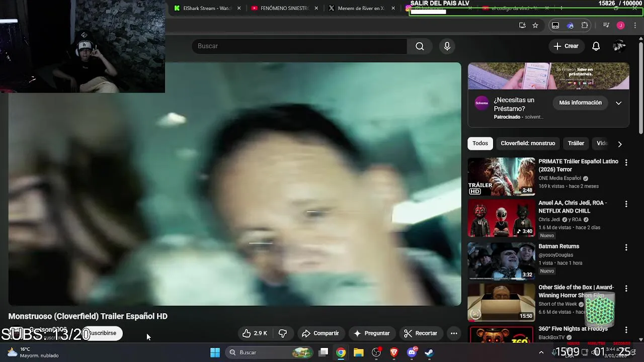Open the Windows Start menu
This screenshot has width=644, height=362.
pos(215,352)
